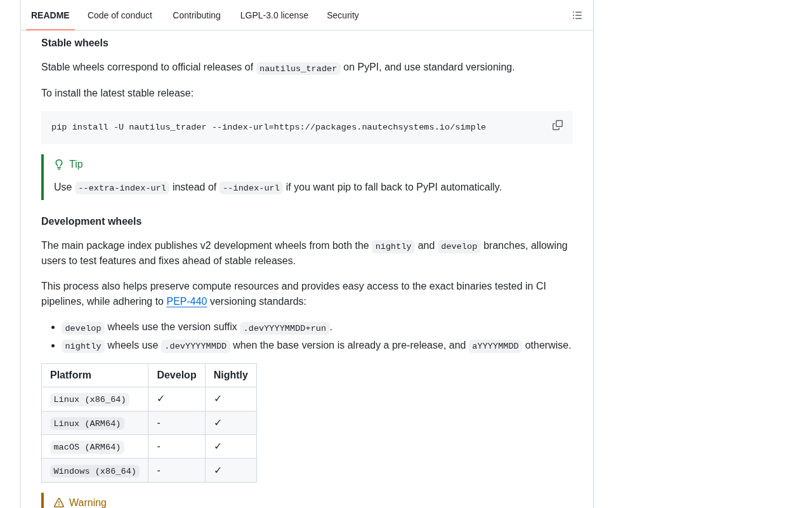Click the aYYYYMMDD code snippet

coord(495,346)
